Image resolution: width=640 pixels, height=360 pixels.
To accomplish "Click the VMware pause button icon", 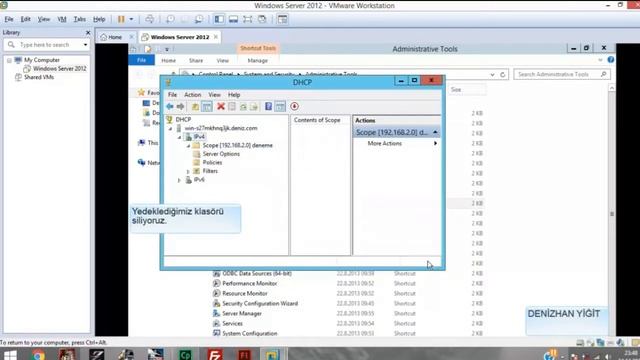I will (x=121, y=19).
